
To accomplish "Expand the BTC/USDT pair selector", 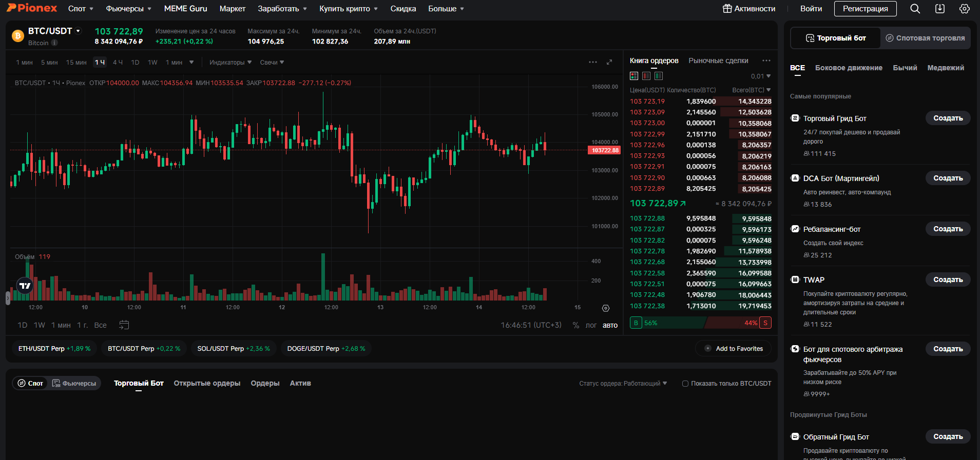I will (79, 31).
